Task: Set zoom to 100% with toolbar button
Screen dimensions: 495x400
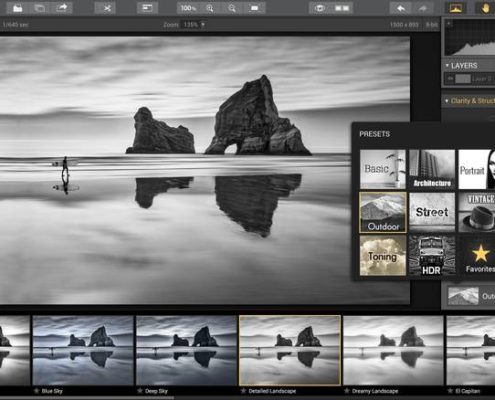Action: (x=188, y=8)
